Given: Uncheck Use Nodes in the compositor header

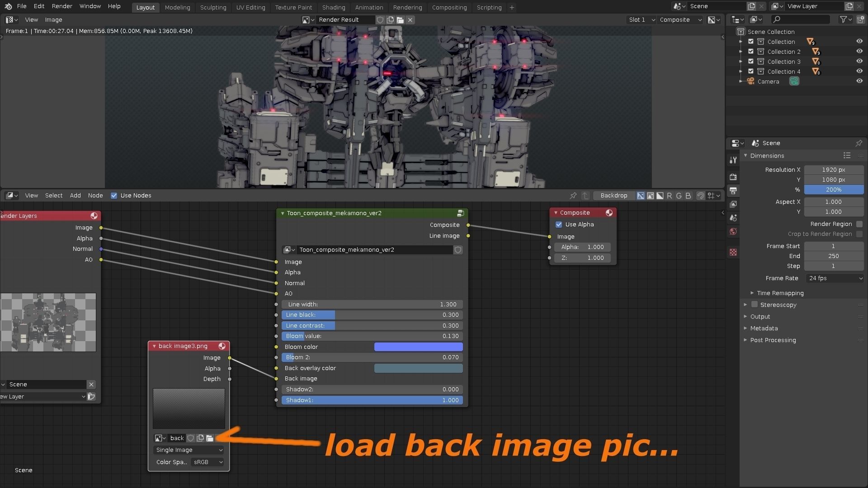Looking at the screenshot, I should [x=114, y=195].
